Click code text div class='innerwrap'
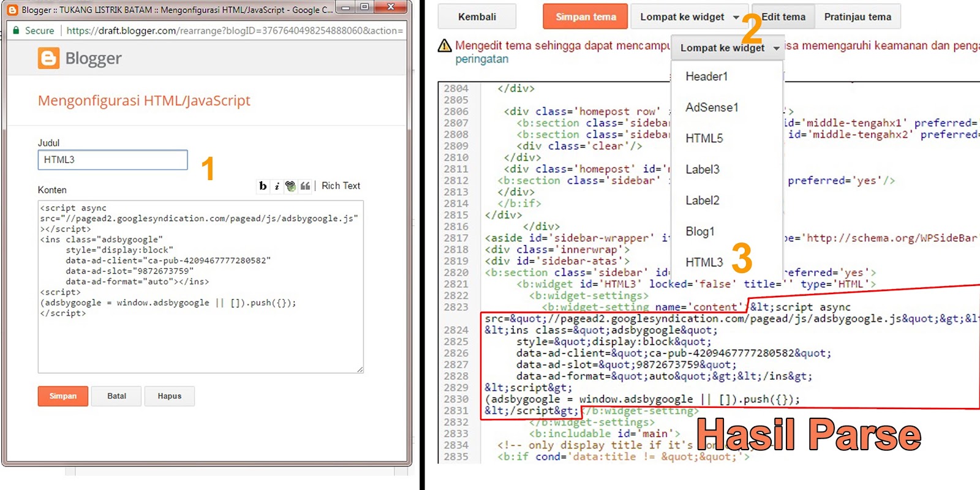980x490 pixels. [x=557, y=250]
